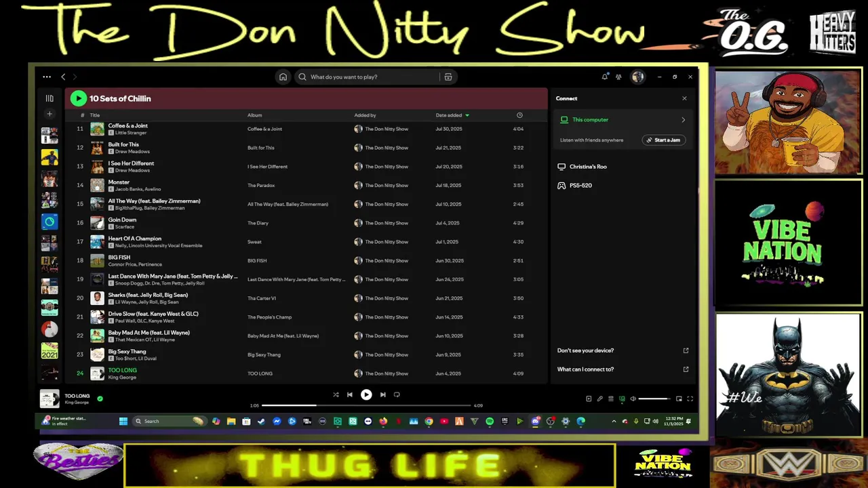The width and height of the screenshot is (868, 488).
Task: Open the profile avatar menu
Action: (x=637, y=77)
